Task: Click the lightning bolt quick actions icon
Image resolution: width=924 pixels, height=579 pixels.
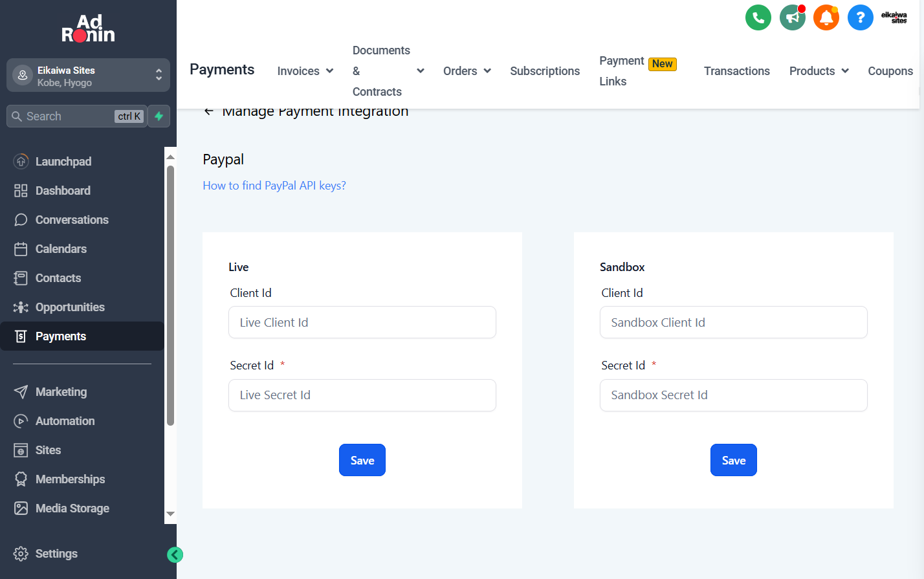Action: pos(159,116)
